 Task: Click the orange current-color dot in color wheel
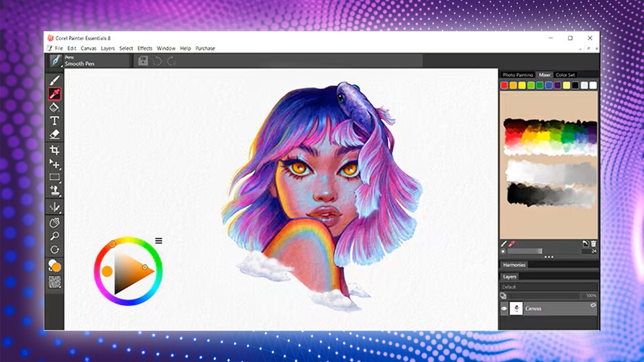pos(107,271)
